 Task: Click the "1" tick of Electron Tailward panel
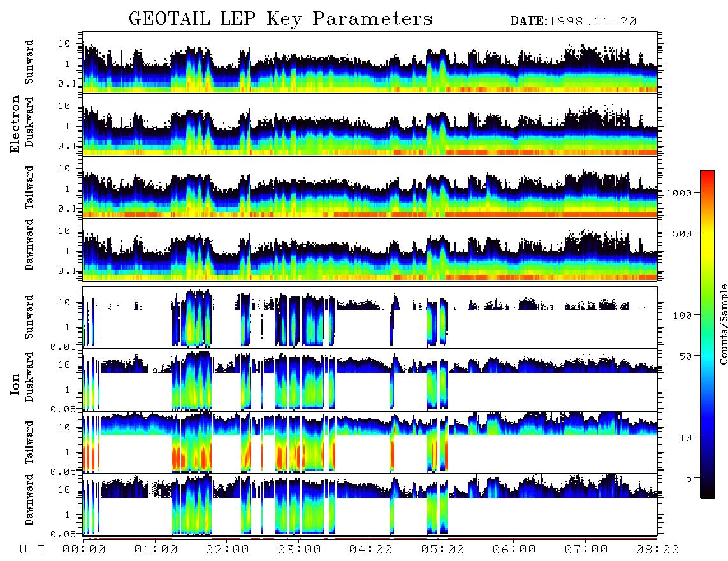click(x=67, y=189)
